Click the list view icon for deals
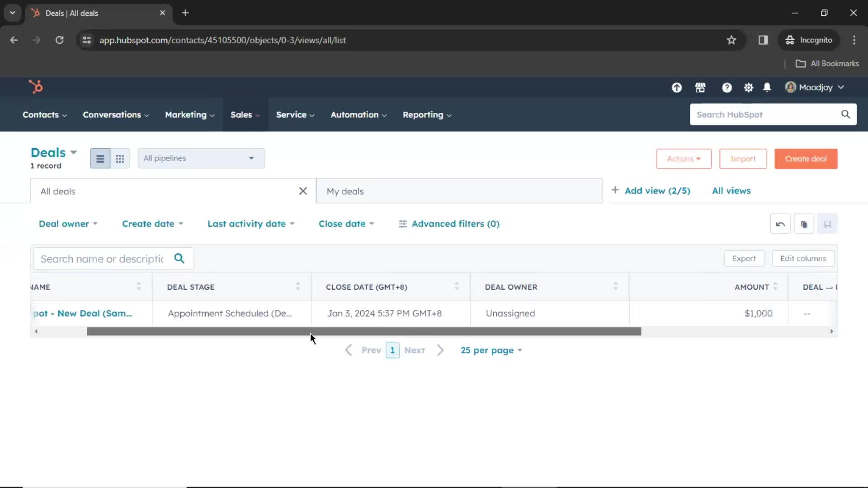 pyautogui.click(x=99, y=158)
